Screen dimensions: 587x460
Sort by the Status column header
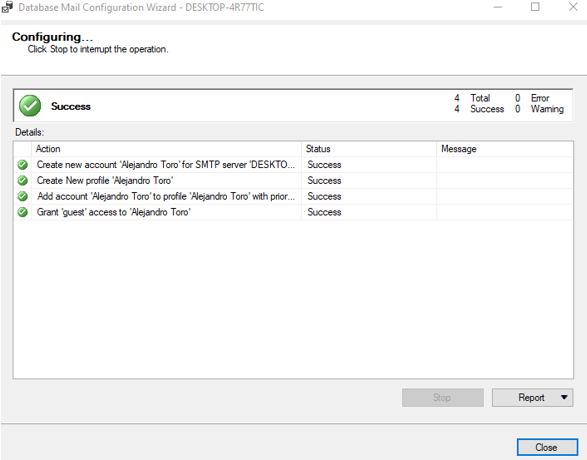click(x=369, y=149)
